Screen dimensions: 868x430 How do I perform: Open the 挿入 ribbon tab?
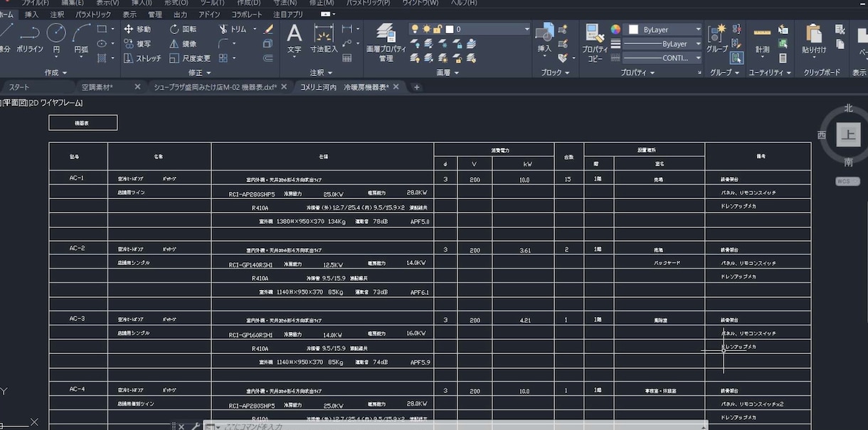coord(31,14)
